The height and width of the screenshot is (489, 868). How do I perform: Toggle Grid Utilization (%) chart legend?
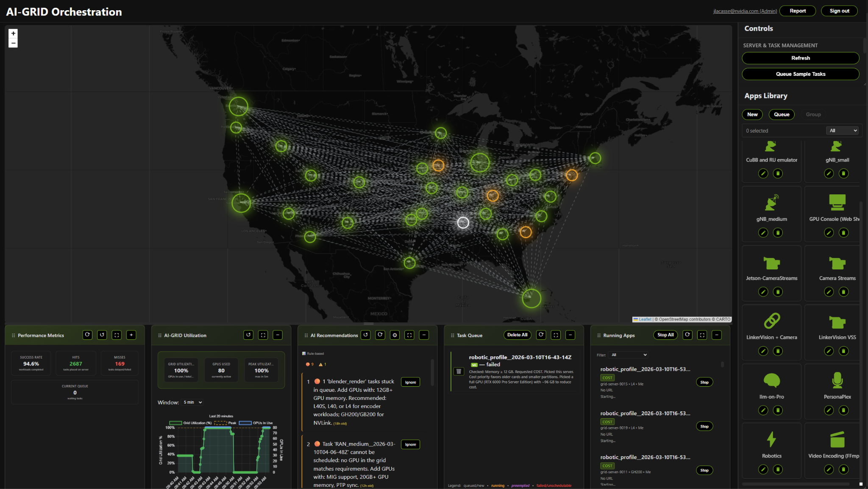click(x=191, y=423)
